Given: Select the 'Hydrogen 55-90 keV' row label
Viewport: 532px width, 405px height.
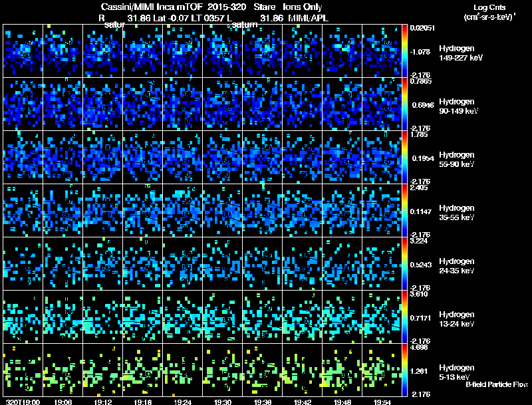Looking at the screenshot, I should 457,160.
